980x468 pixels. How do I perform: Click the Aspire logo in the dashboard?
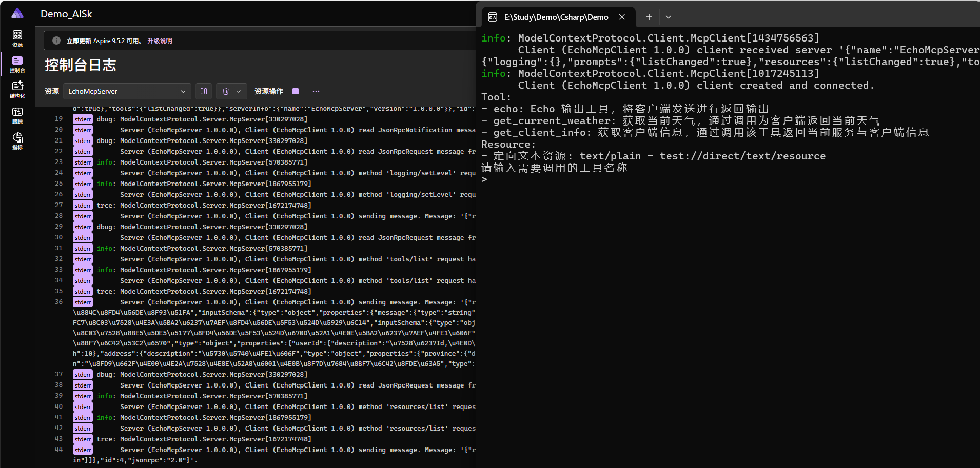tap(17, 13)
